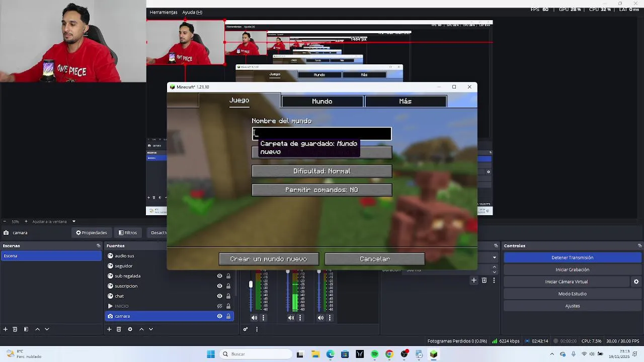The image size is (644, 362).
Task: Click the Windows Start button
Action: pyautogui.click(x=211, y=354)
